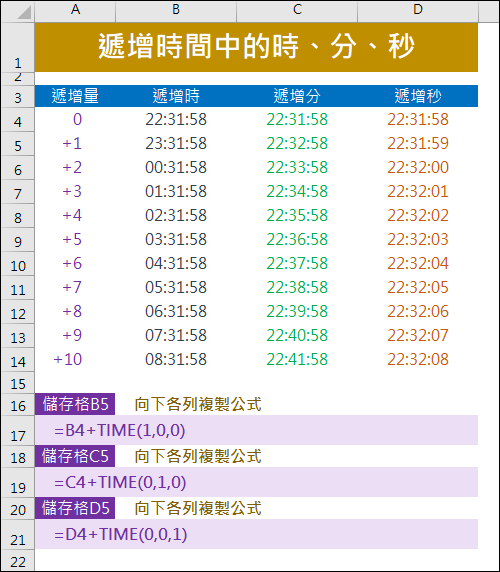The width and height of the screenshot is (500, 572).
Task: Select cell showing 01:31:58
Action: pos(176,192)
